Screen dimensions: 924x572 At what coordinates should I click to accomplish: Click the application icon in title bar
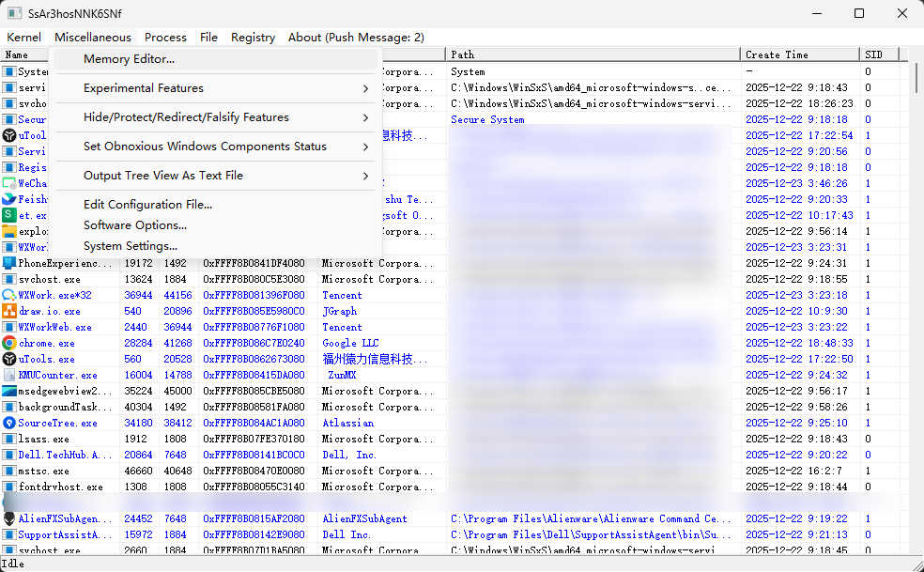click(x=14, y=14)
